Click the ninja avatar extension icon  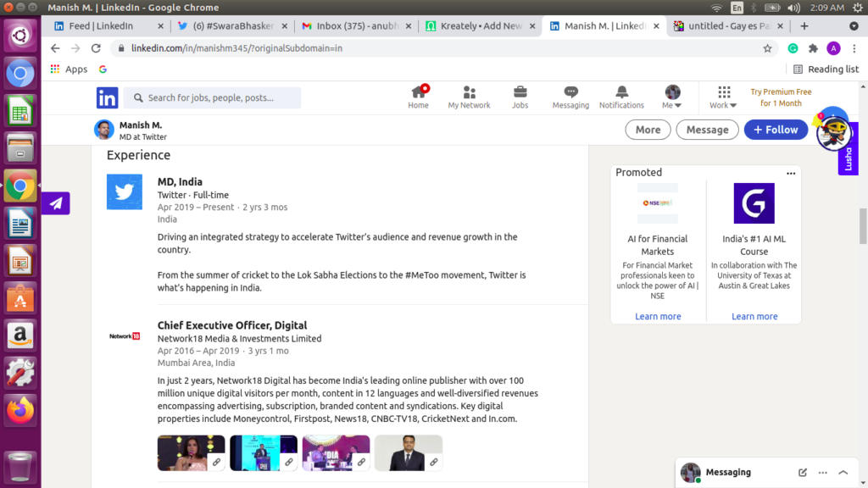[x=832, y=133]
